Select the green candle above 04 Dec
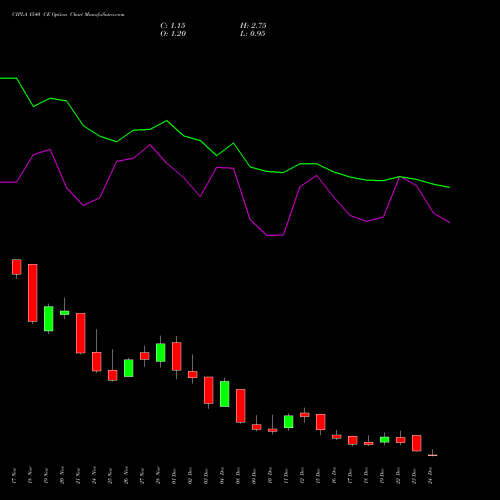Viewport: 500px width, 500px height. [x=225, y=394]
